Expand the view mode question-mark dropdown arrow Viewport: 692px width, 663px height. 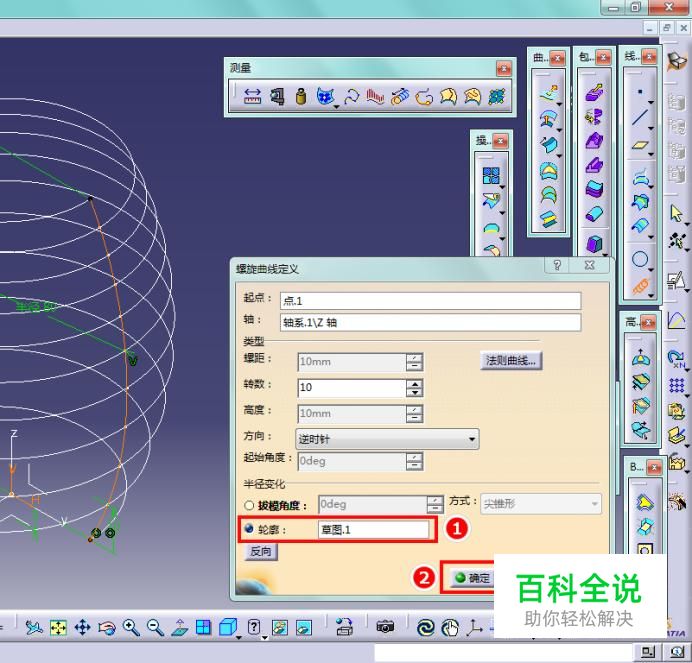pyautogui.click(x=264, y=637)
